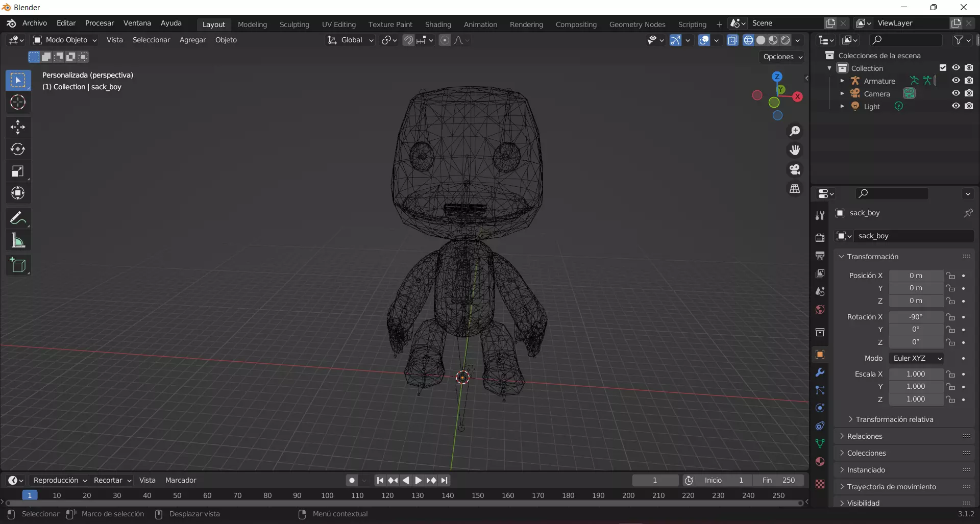Switch to the Shading workspace tab
The image size is (980, 524).
coord(438,24)
